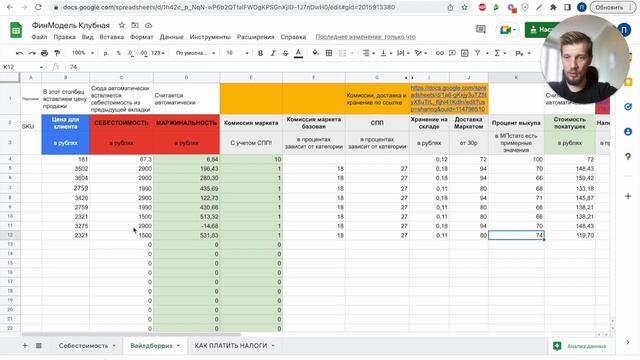The image size is (640, 360).
Task: Open the Справка menu
Action: (293, 37)
